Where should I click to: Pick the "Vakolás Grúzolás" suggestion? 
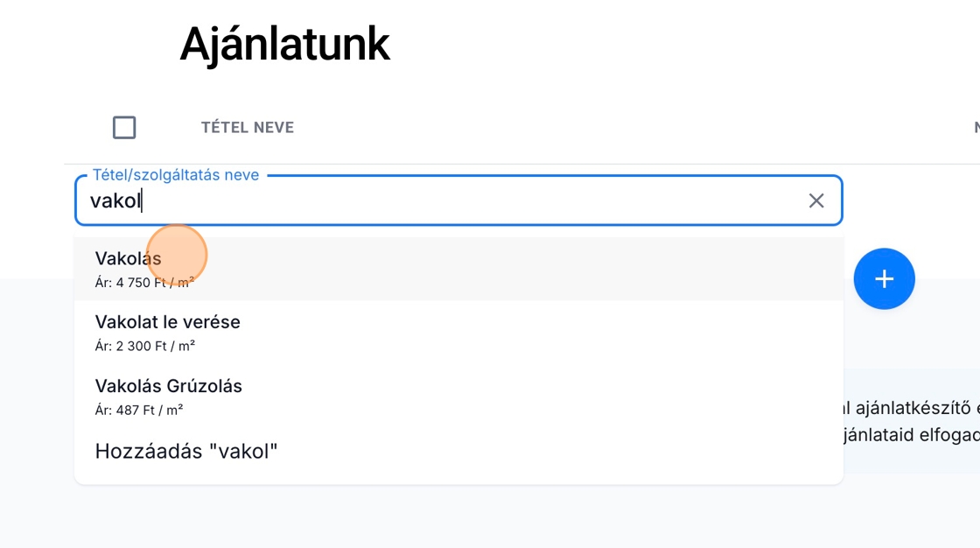click(169, 386)
